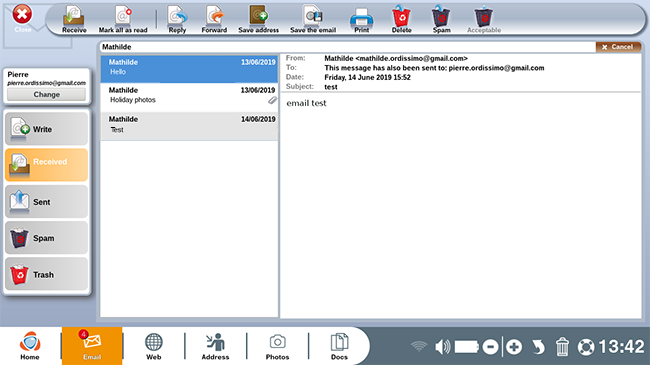Screen dimensions: 650x365
Task: Change the Pierre email account
Action: click(x=46, y=95)
